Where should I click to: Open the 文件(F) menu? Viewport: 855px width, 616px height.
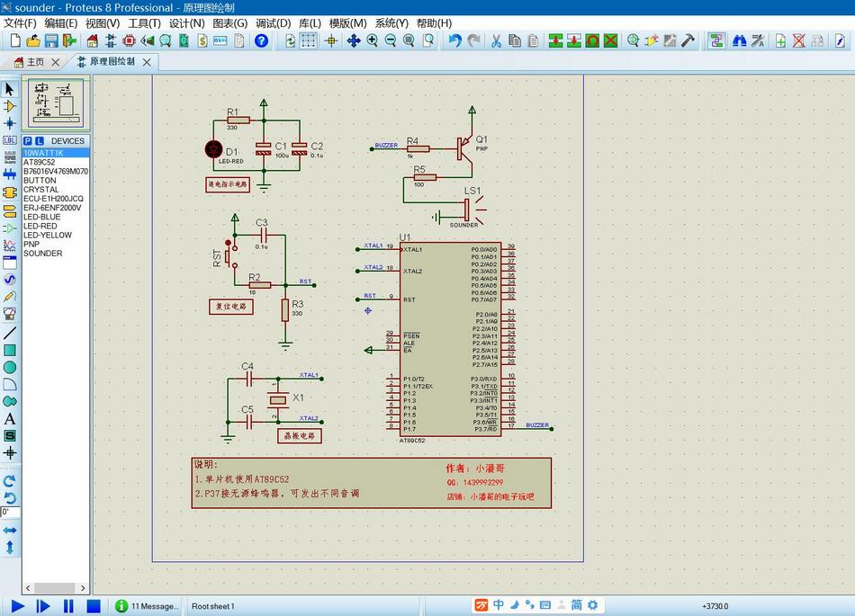(x=20, y=22)
